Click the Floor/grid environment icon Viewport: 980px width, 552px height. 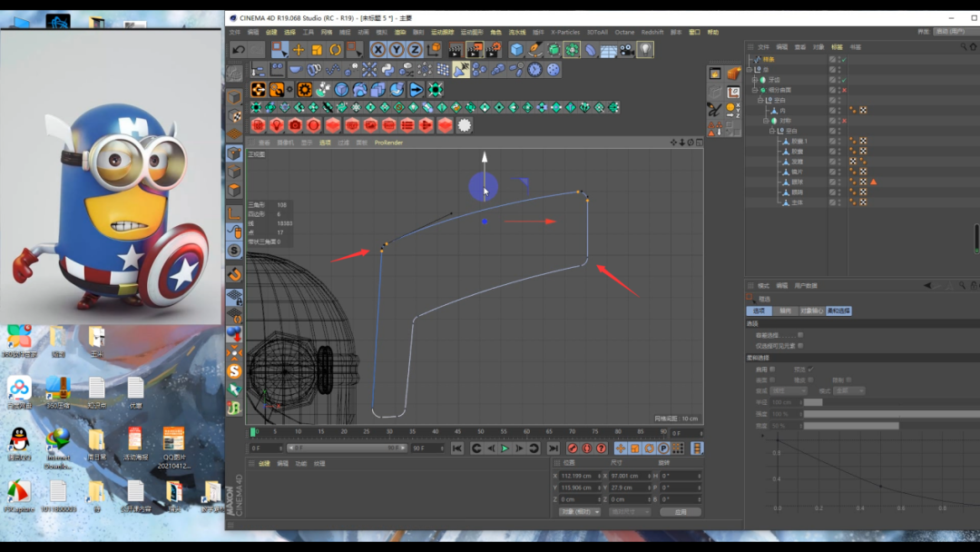pyautogui.click(x=608, y=49)
